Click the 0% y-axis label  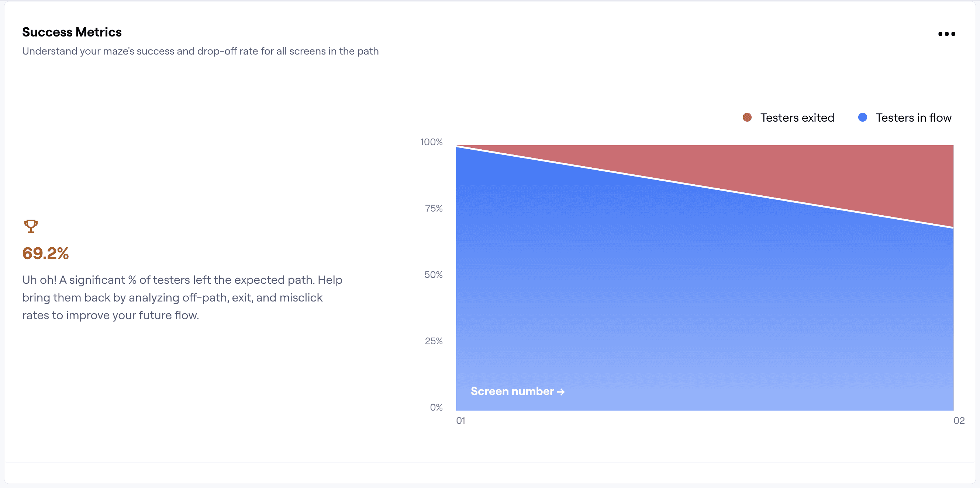436,407
